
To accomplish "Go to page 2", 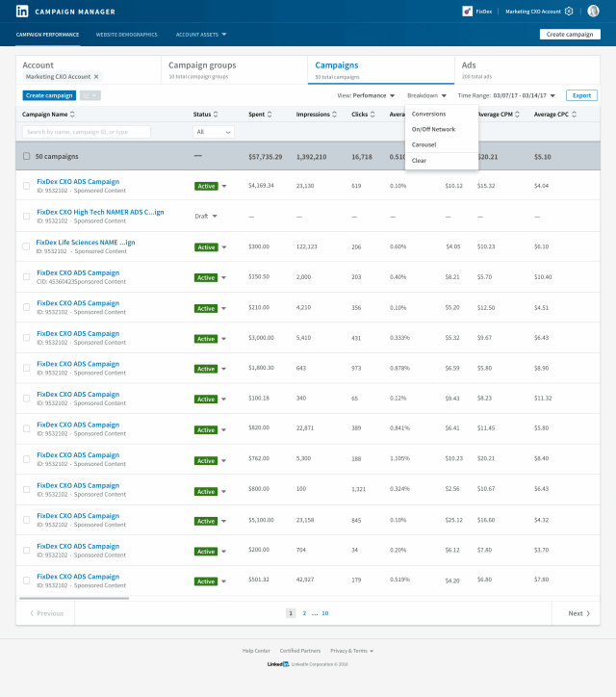I will coord(304,613).
